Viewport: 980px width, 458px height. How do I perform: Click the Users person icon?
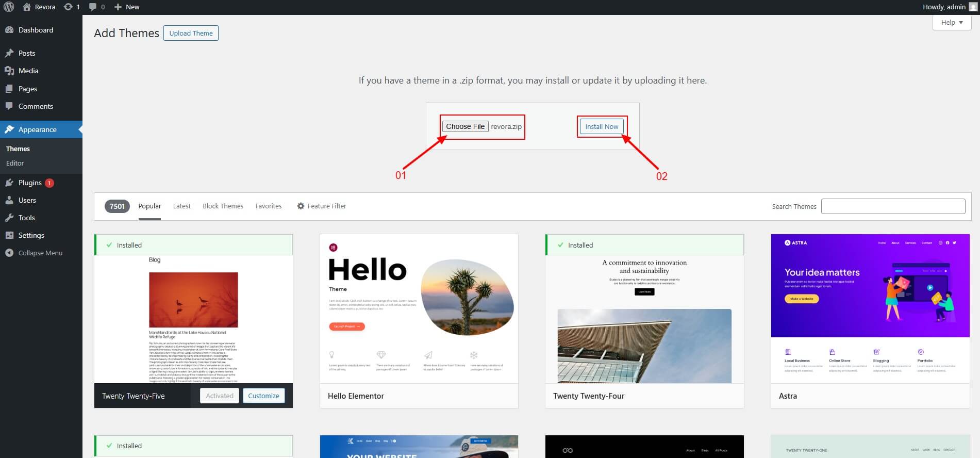coord(9,200)
